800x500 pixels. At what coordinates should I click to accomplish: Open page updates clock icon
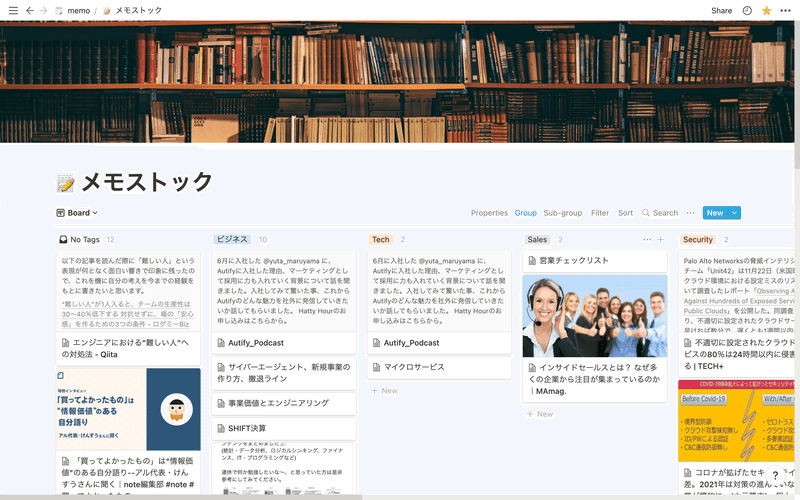(747, 10)
